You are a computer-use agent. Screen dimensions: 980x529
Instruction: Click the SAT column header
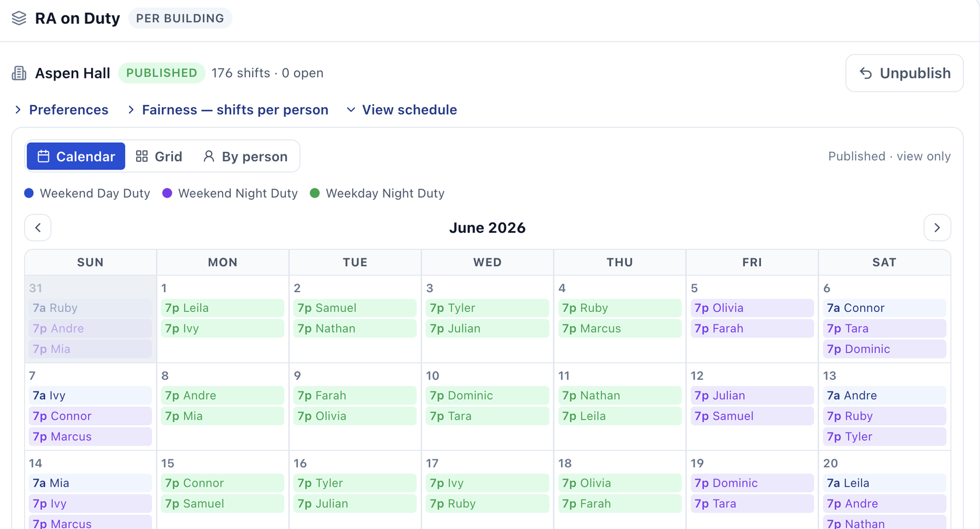[884, 262]
